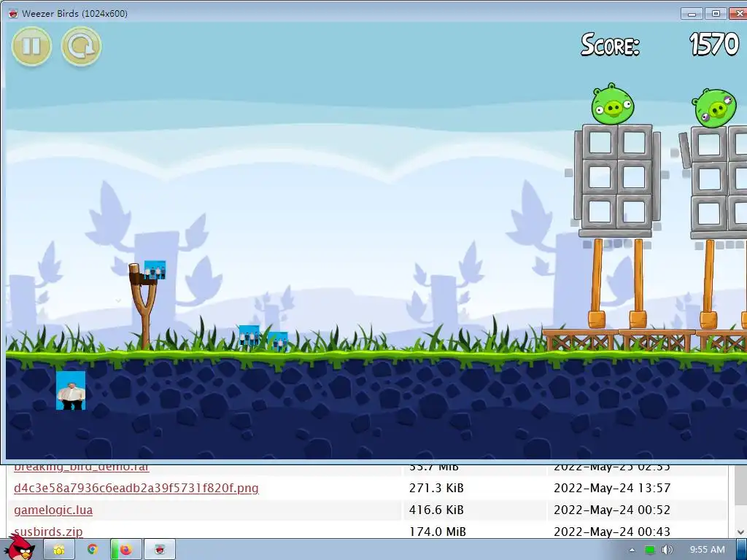Click the Angry Birds start button in the taskbar

(20, 548)
